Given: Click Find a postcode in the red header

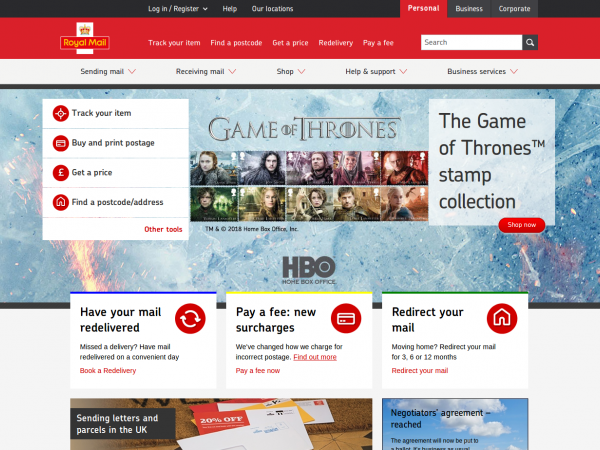Looking at the screenshot, I should (236, 43).
